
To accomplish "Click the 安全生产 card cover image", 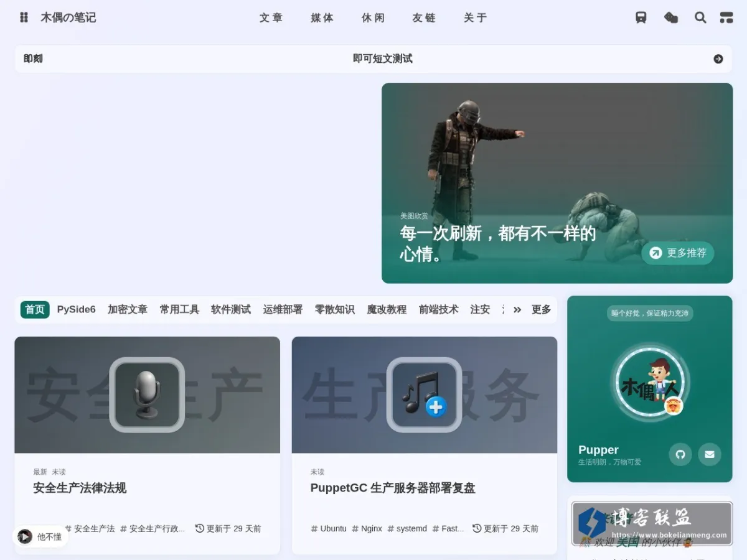I will (147, 394).
